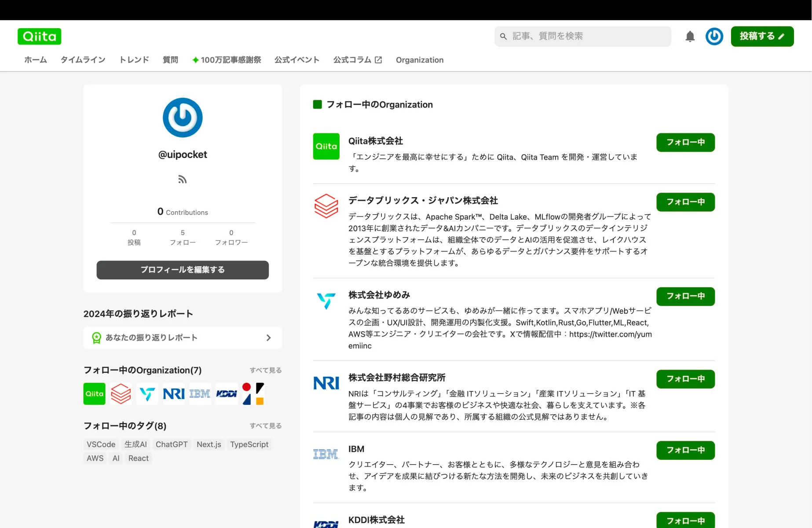Image resolution: width=812 pixels, height=528 pixels.
Task: Click the Qiita株式会社 organization logo
Action: 326,146
